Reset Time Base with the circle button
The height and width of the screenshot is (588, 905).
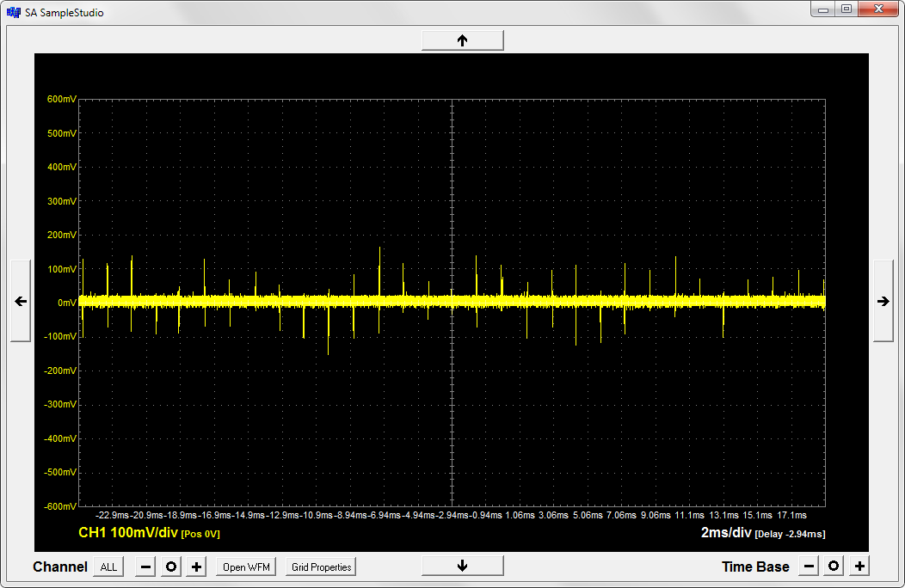point(834,566)
